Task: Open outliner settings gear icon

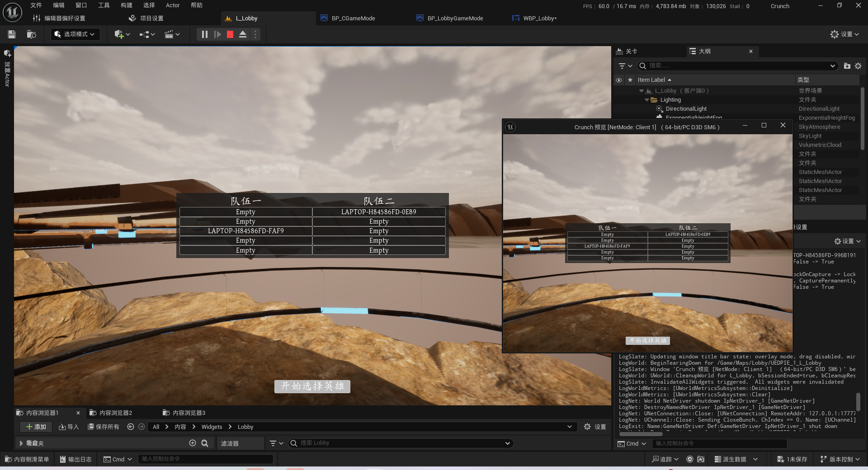Action: (858, 66)
